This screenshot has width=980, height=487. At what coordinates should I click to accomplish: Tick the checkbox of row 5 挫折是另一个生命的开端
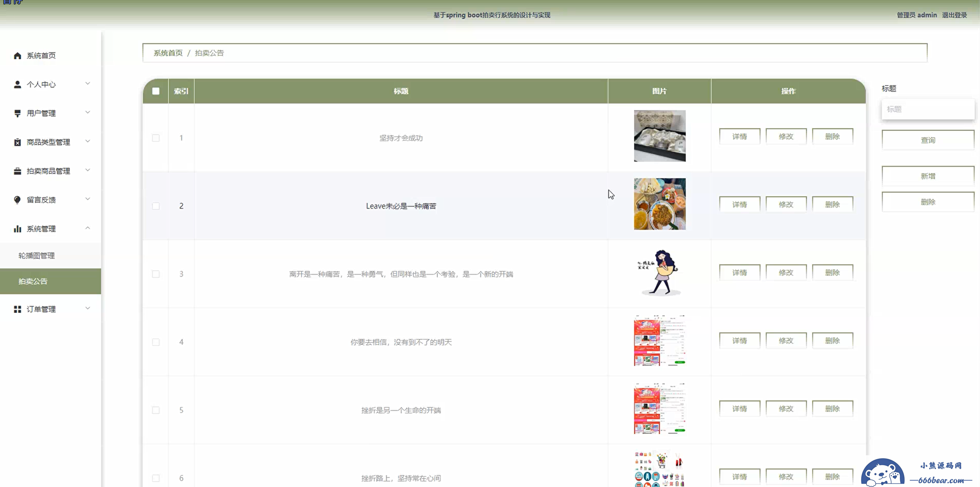pyautogui.click(x=155, y=410)
